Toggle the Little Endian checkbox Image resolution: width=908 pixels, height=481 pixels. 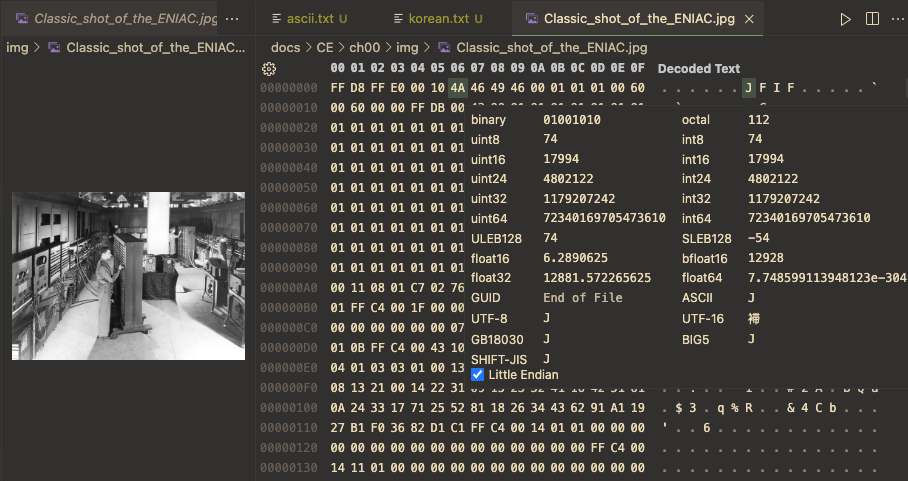[477, 374]
